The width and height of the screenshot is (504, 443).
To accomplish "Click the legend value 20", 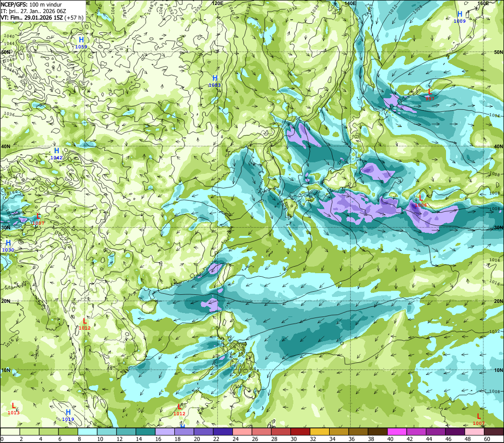I will click(197, 439).
